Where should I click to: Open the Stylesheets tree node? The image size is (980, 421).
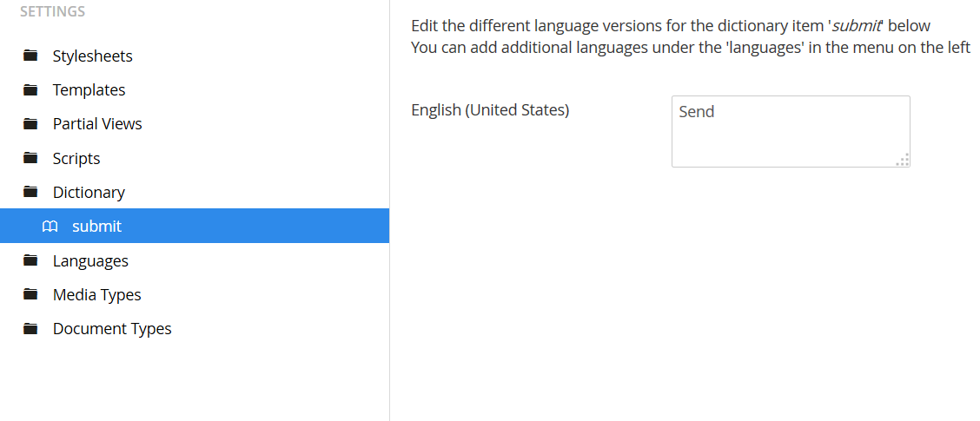pos(92,56)
